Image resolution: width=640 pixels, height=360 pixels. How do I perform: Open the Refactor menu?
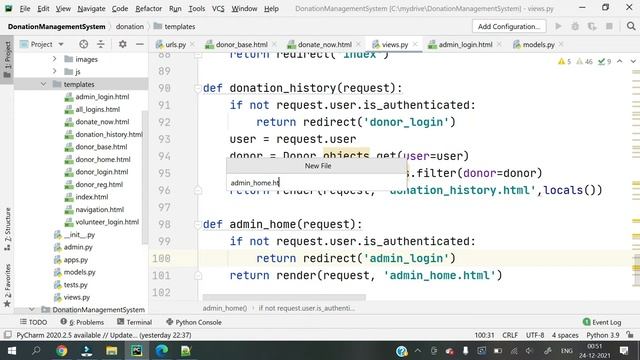click(149, 9)
